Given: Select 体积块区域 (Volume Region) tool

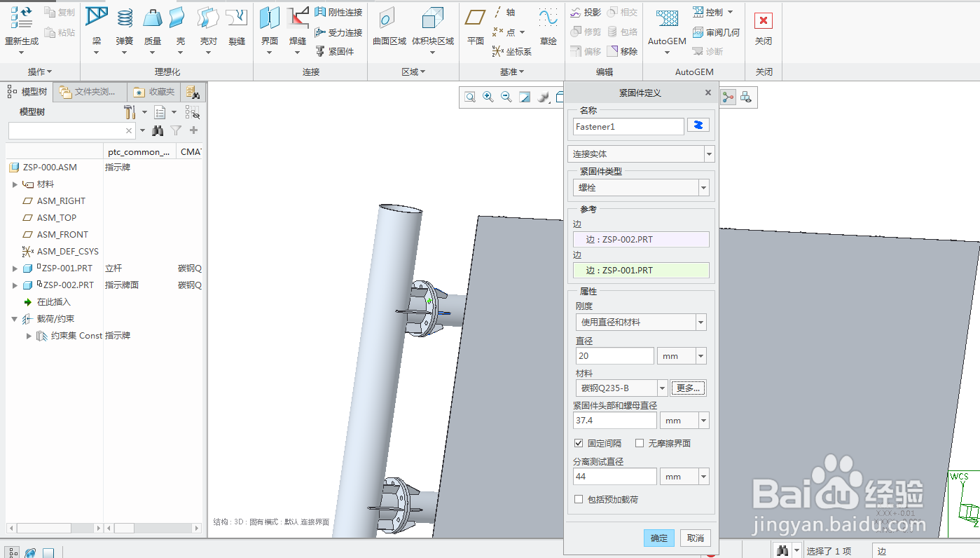Looking at the screenshot, I should pos(433,26).
